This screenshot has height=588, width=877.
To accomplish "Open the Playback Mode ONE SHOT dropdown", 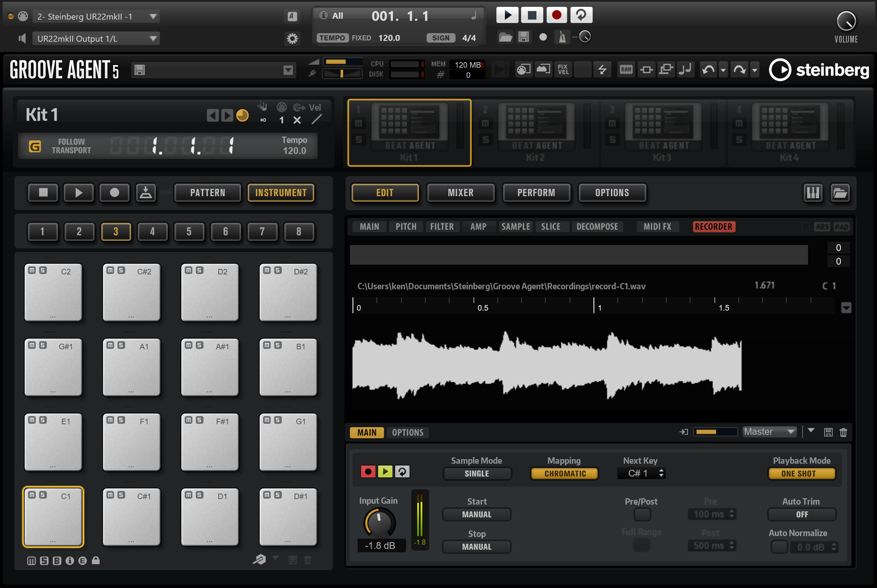I will (802, 474).
